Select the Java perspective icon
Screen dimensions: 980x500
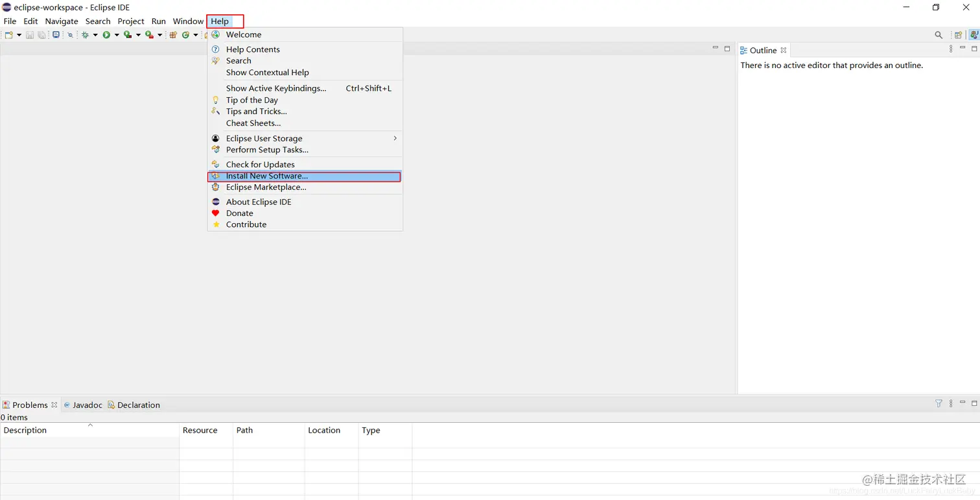pyautogui.click(x=974, y=35)
